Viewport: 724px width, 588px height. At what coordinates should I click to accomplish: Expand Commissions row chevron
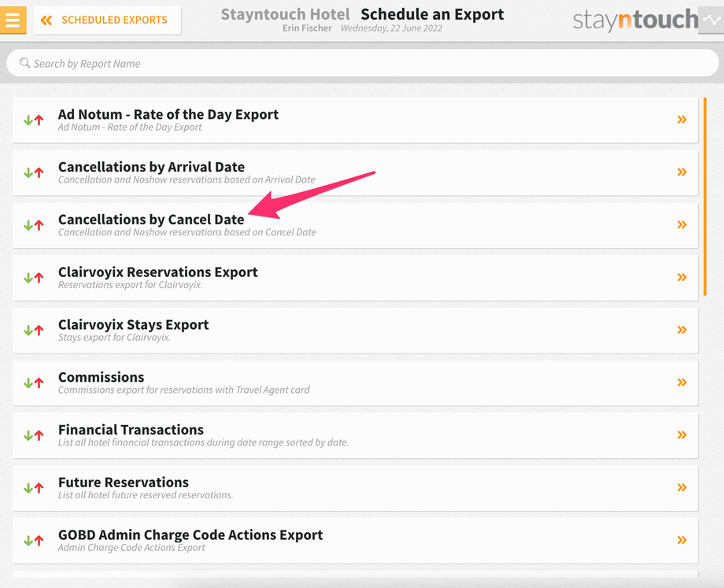pyautogui.click(x=682, y=383)
